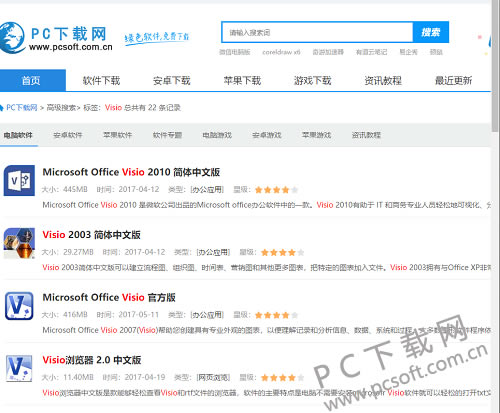Click the 办公应用 category of Visio 2010
The height and width of the screenshot is (413, 500).
coord(207,190)
